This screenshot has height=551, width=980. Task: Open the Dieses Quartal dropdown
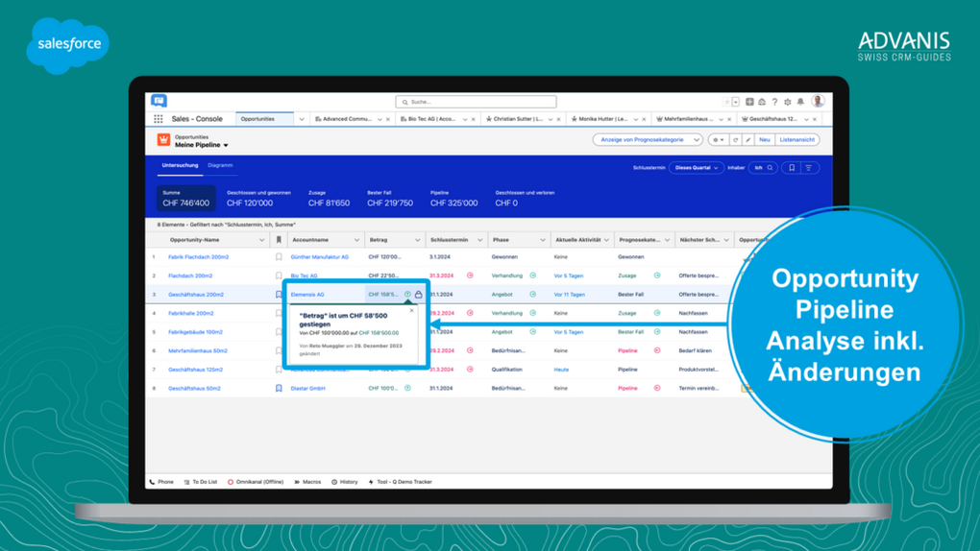[x=696, y=168]
